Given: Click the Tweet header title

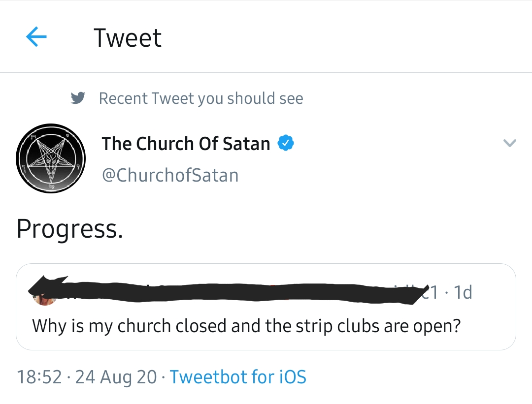Looking at the screenshot, I should [x=128, y=38].
